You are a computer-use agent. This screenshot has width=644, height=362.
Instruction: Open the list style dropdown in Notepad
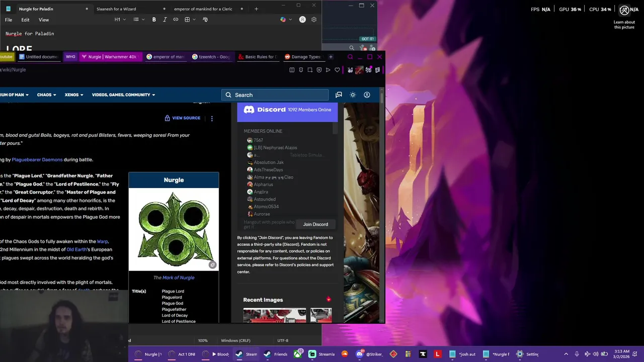click(139, 20)
